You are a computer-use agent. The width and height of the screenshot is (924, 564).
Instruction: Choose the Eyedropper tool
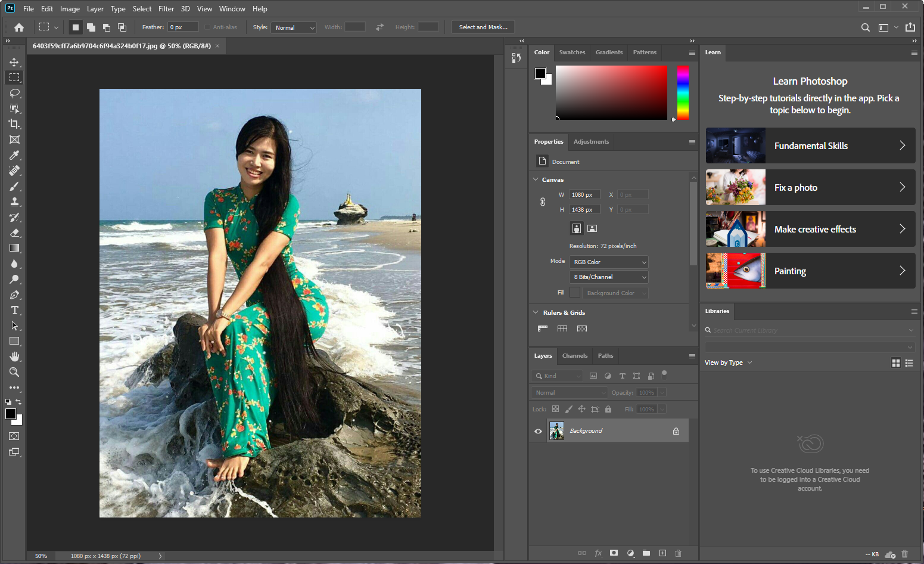[15, 155]
